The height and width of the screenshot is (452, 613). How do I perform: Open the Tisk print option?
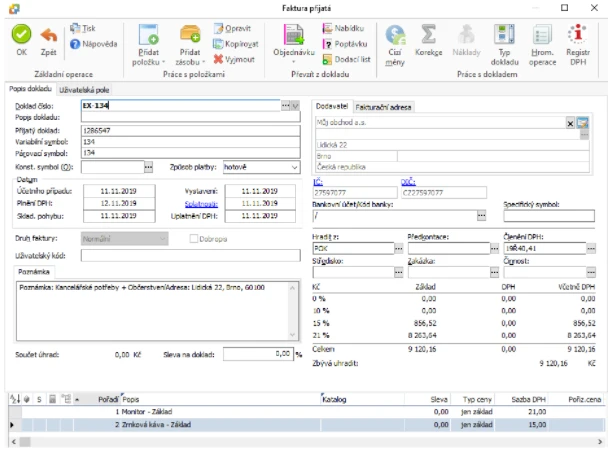pos(82,28)
